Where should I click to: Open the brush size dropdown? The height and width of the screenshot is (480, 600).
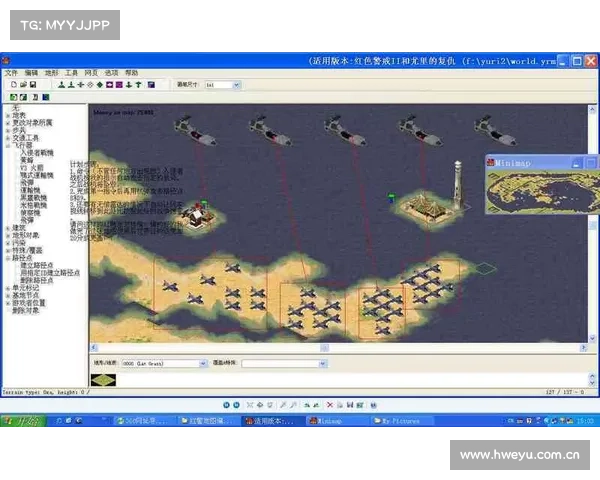click(x=236, y=85)
